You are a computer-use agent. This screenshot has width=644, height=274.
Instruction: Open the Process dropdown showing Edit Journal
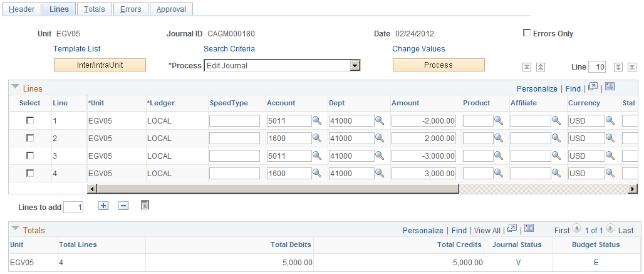pyautogui.click(x=282, y=65)
